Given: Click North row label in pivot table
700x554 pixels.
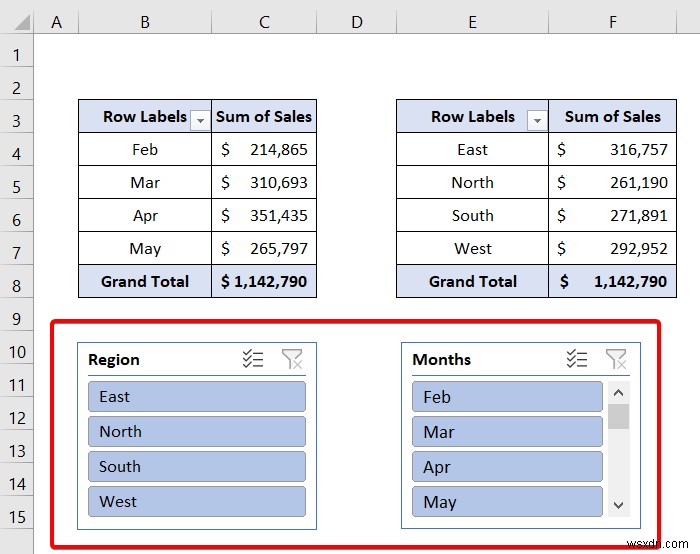Looking at the screenshot, I should 472,182.
